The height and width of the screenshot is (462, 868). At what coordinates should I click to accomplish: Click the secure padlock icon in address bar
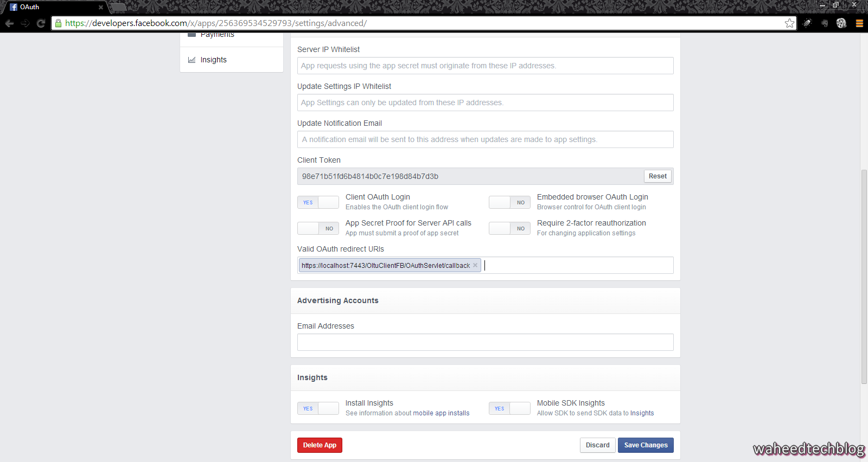point(59,23)
